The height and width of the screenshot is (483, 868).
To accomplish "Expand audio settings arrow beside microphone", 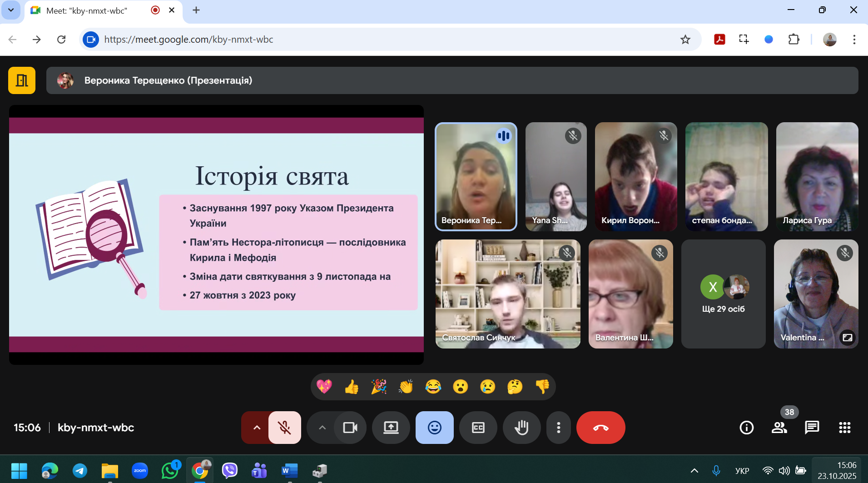I will click(x=257, y=428).
